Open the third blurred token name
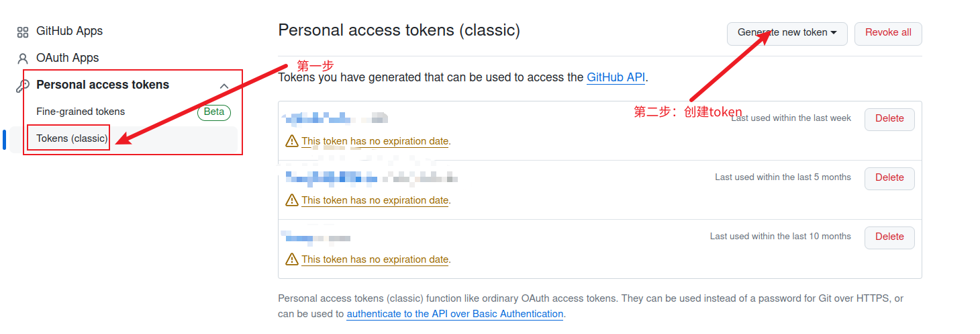Image resolution: width=980 pixels, height=334 pixels. click(x=317, y=237)
